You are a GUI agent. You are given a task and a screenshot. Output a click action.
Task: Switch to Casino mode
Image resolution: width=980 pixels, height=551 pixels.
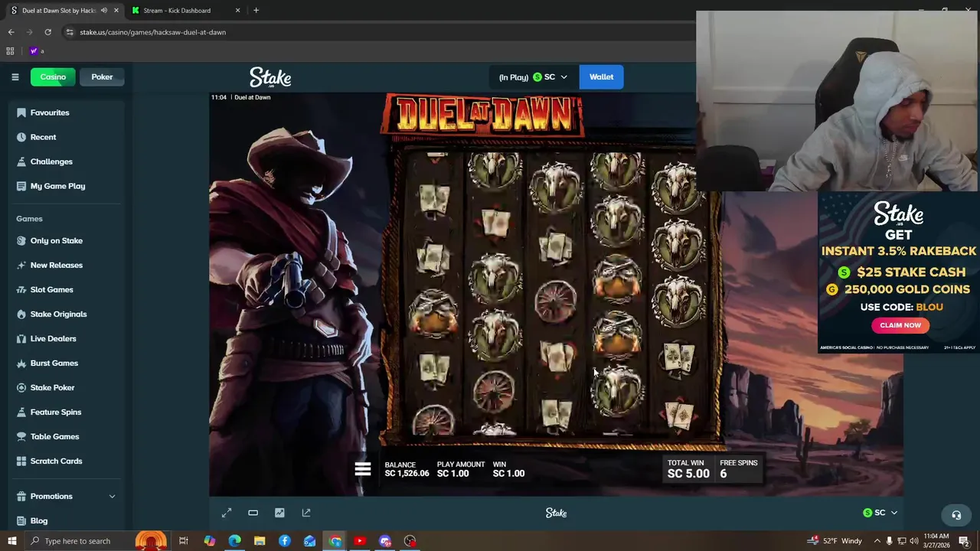[x=53, y=77]
